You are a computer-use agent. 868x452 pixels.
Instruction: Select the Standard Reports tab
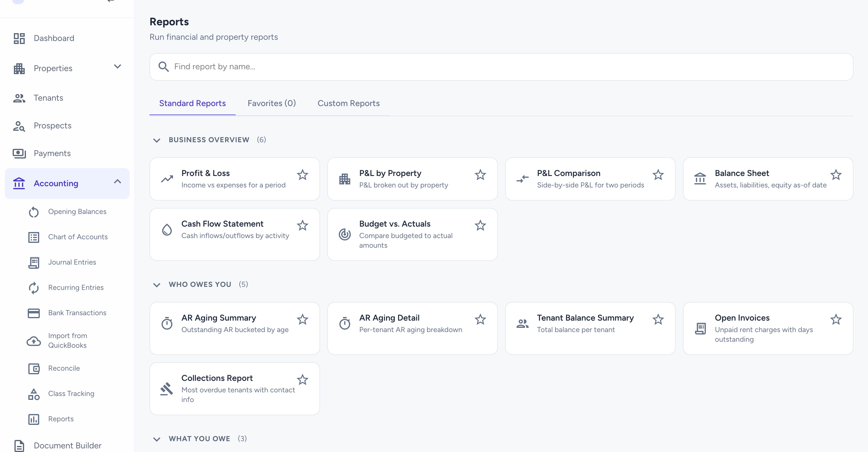point(192,103)
